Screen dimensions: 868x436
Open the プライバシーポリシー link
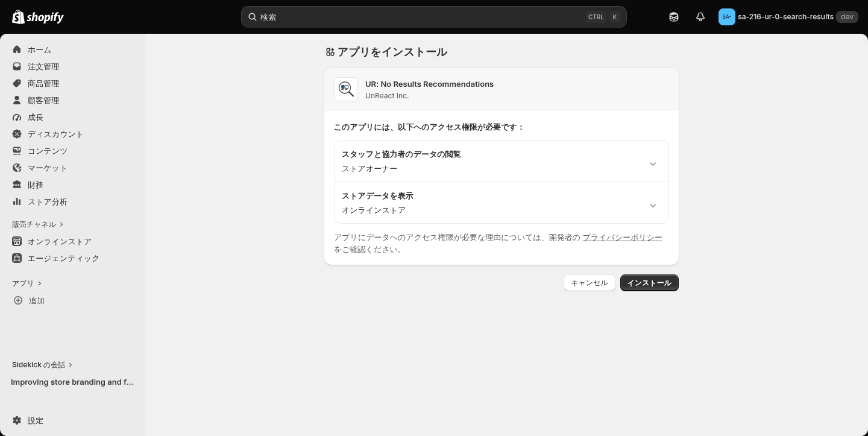coord(622,238)
